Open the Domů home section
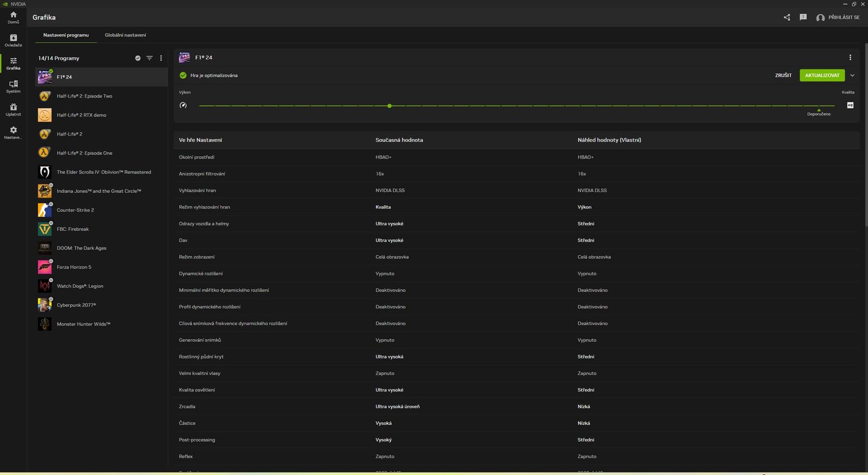Screen dimensions: 868x475 coord(13,17)
